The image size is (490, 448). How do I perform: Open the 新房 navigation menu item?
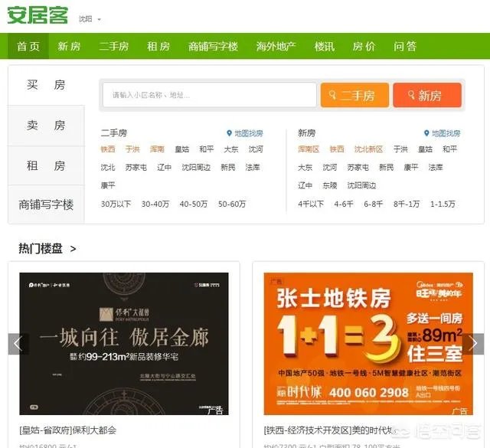(69, 46)
